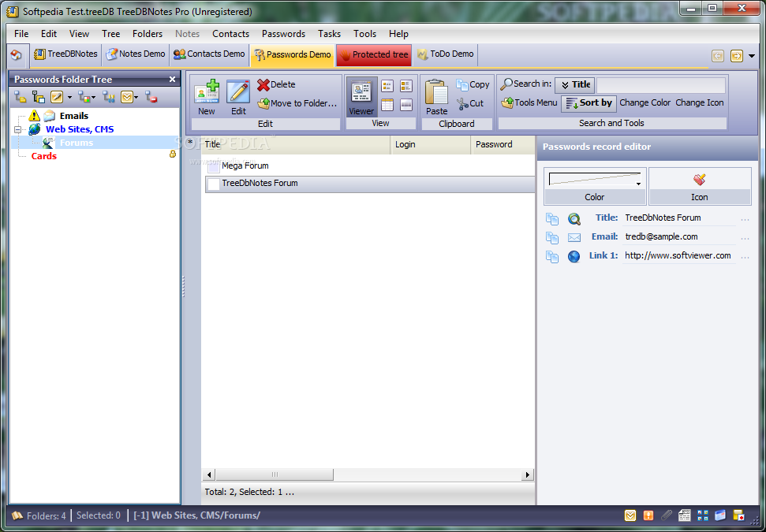Select the Emails folder
This screenshot has width=766, height=532.
(74, 116)
